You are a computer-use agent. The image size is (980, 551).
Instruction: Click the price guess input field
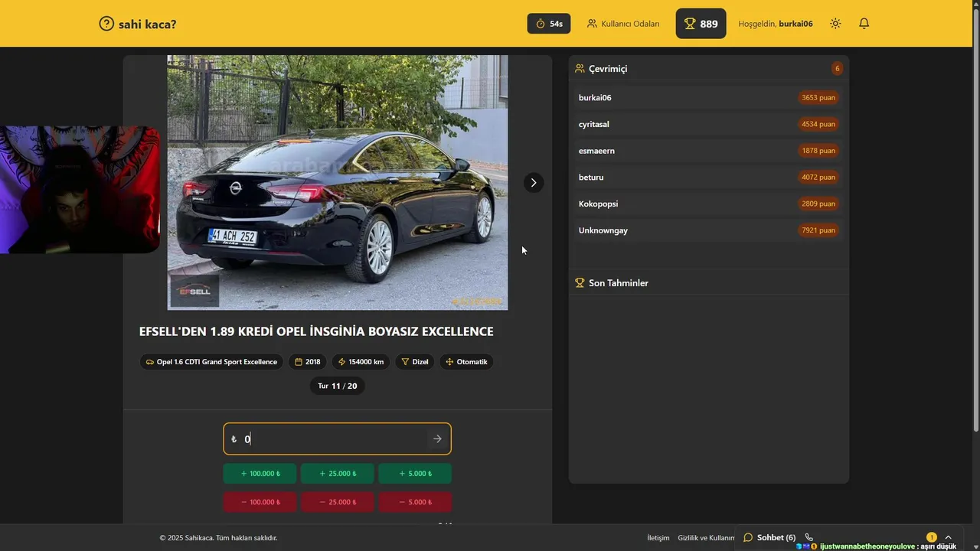[x=337, y=439]
